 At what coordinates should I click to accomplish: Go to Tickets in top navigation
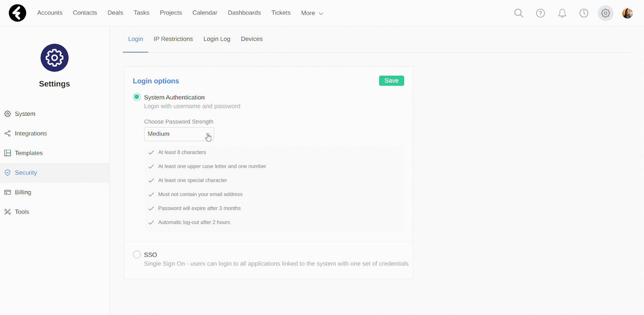point(281,13)
